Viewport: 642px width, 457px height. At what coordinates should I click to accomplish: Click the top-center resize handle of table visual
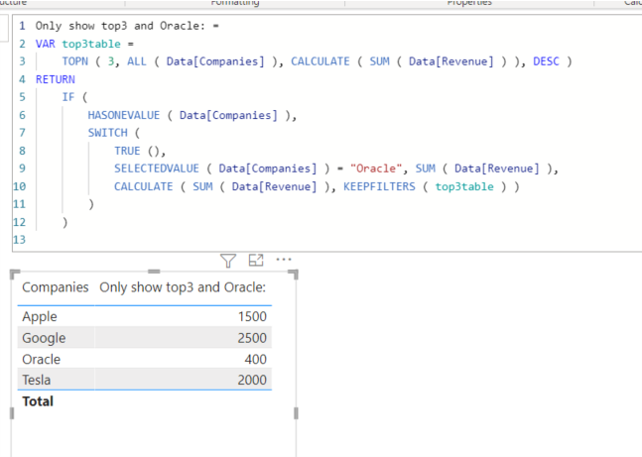click(x=154, y=271)
